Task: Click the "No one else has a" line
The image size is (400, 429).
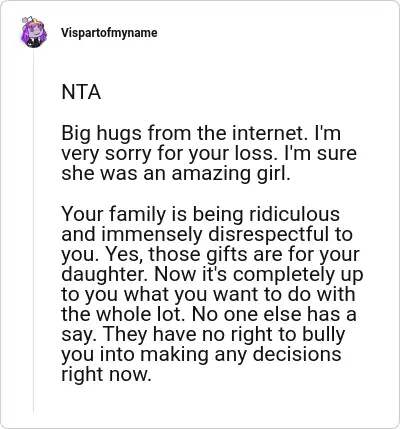Action: pyautogui.click(x=274, y=314)
